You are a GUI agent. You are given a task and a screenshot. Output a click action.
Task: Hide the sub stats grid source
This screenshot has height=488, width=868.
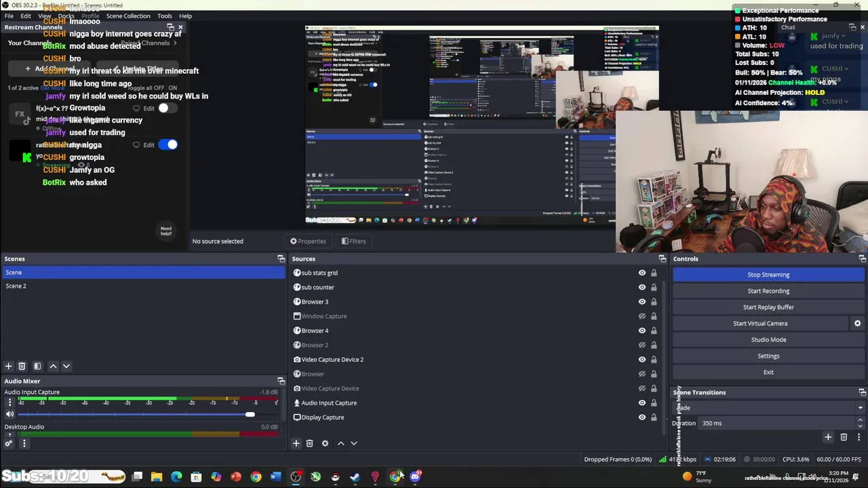[x=642, y=273]
